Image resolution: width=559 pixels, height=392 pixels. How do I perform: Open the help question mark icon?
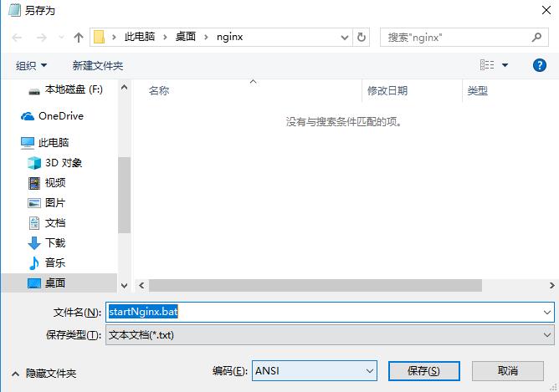[539, 65]
